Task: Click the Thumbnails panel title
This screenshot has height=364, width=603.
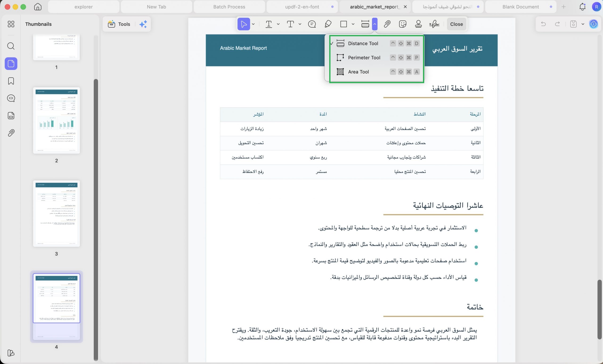Action: (38, 24)
